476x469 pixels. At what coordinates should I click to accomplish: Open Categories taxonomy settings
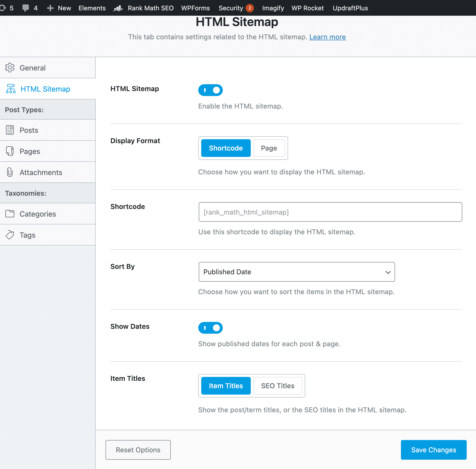click(x=37, y=214)
